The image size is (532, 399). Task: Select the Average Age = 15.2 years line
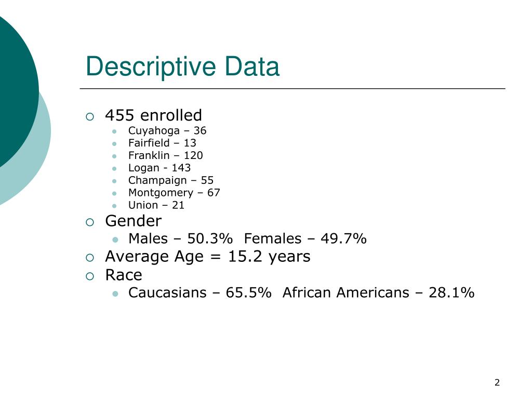coord(208,257)
